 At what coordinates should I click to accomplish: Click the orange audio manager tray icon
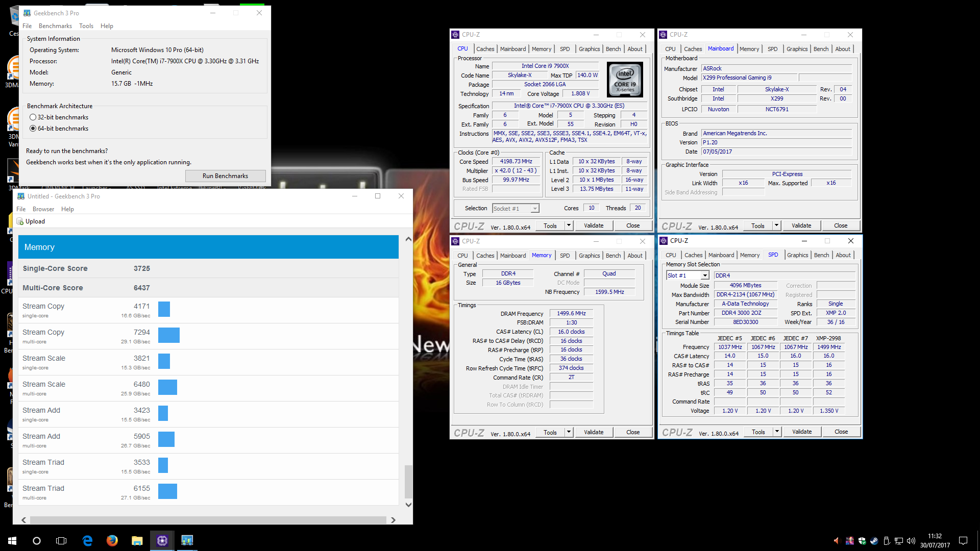[x=837, y=541]
